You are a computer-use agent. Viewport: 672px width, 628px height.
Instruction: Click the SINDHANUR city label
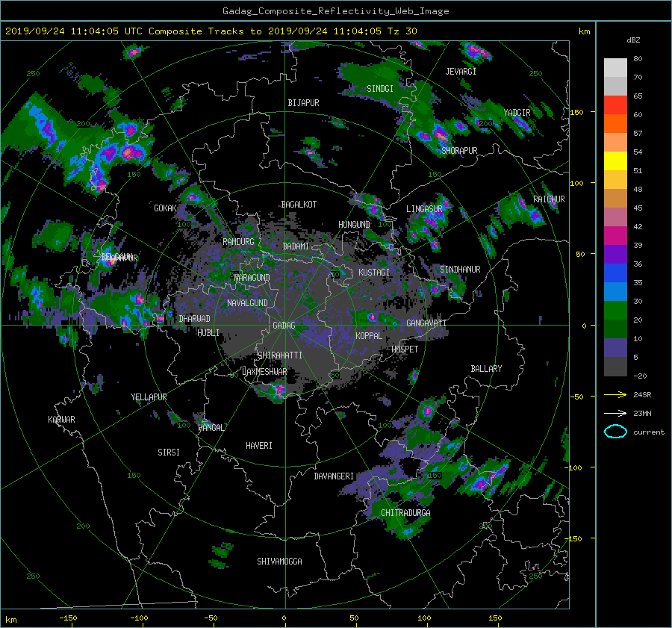(460, 270)
